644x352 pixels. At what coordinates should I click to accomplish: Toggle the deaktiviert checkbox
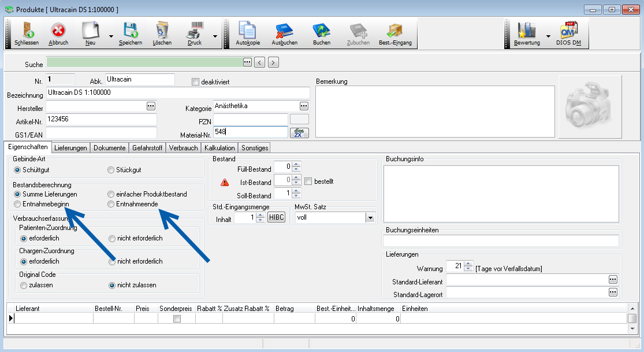[195, 82]
